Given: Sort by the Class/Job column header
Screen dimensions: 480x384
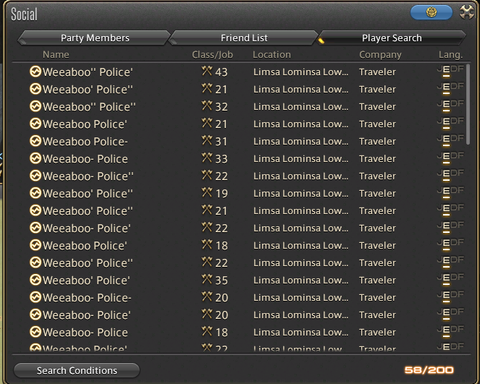Looking at the screenshot, I should point(212,54).
